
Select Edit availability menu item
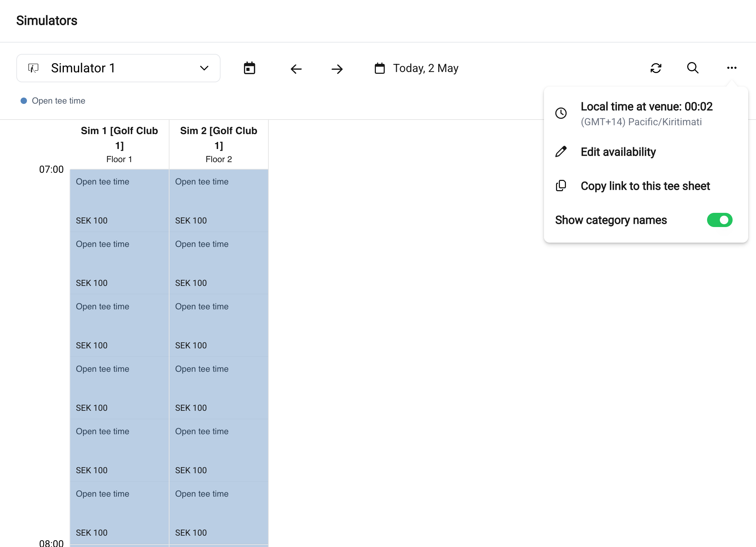[618, 152]
